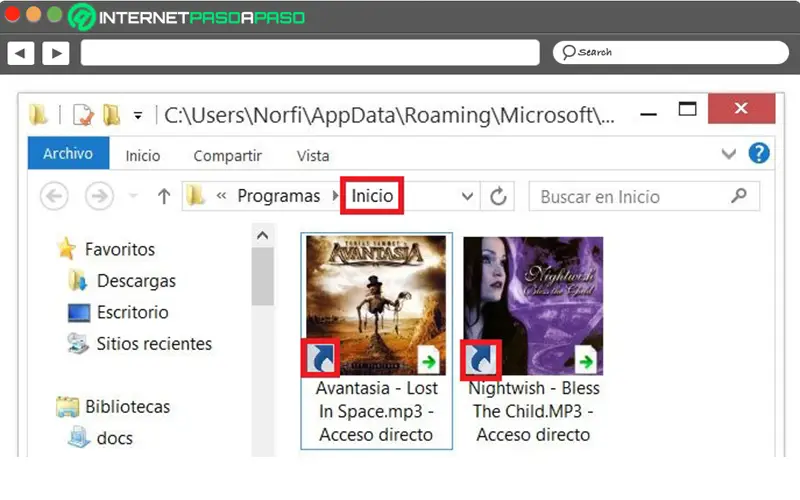Go forward with Explorer forward arrow
This screenshot has width=800, height=500.
[99, 196]
